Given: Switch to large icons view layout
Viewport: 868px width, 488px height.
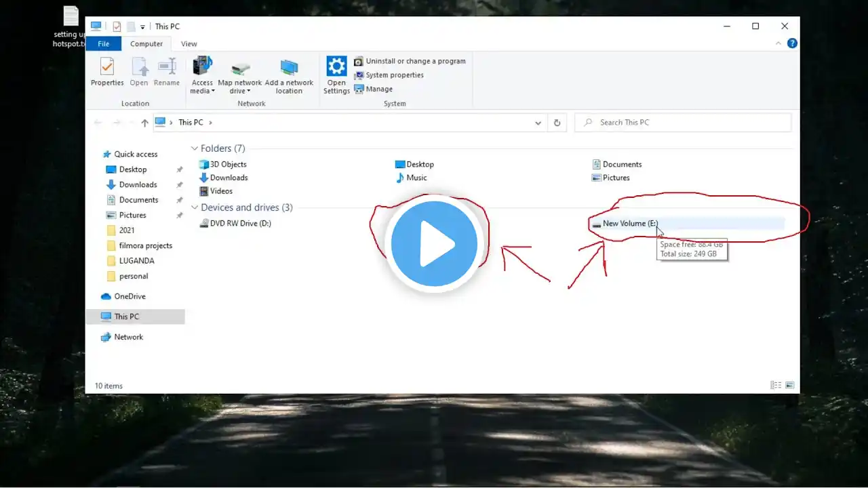Looking at the screenshot, I should [x=789, y=386].
